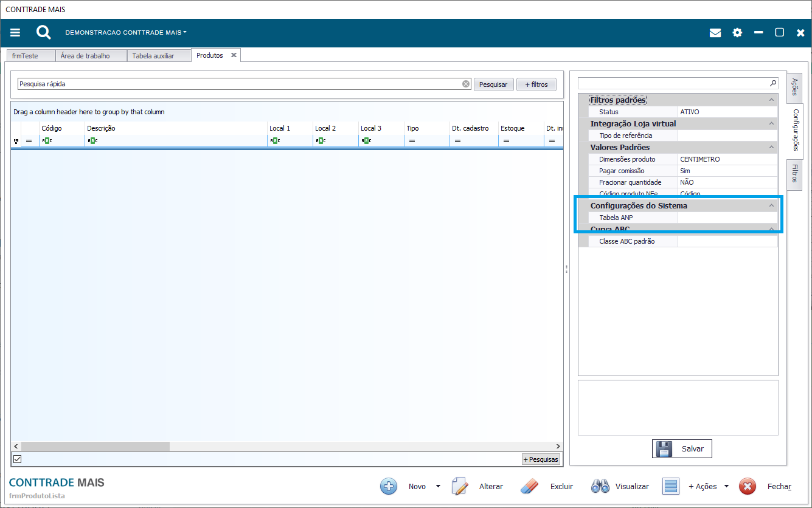The width and height of the screenshot is (812, 508).
Task: Click the Salvar button
Action: pos(682,449)
